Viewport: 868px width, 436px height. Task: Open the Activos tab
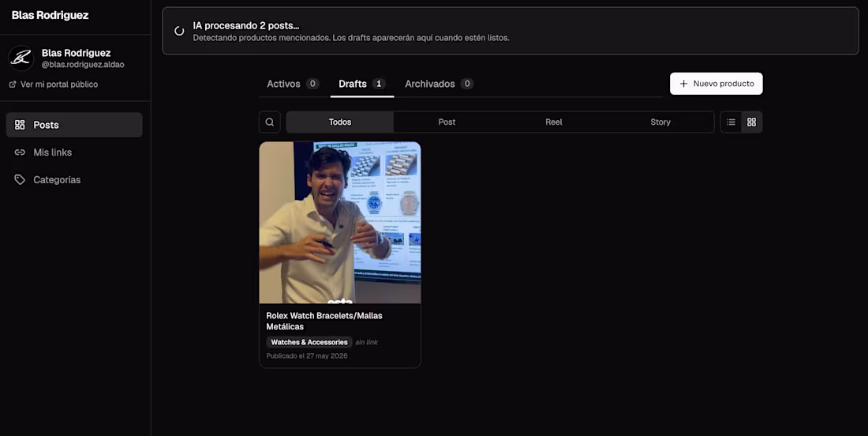(x=292, y=84)
